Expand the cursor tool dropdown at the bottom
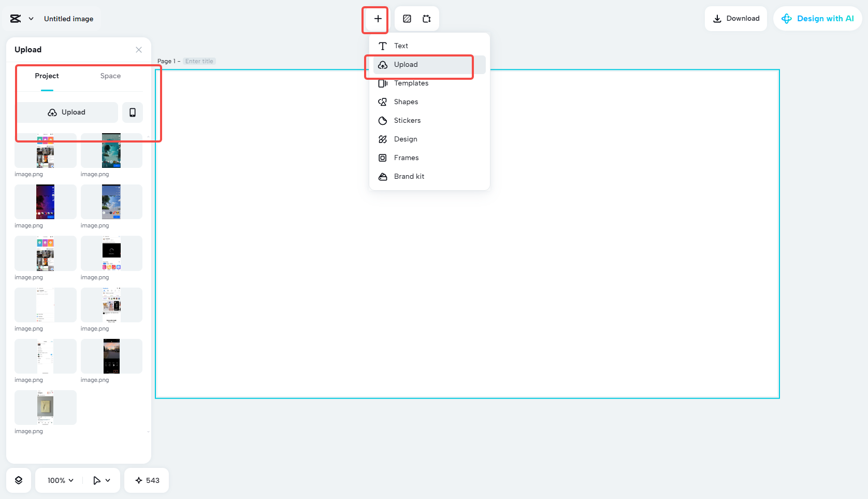Screen dimensions: 868x499 (102, 480)
